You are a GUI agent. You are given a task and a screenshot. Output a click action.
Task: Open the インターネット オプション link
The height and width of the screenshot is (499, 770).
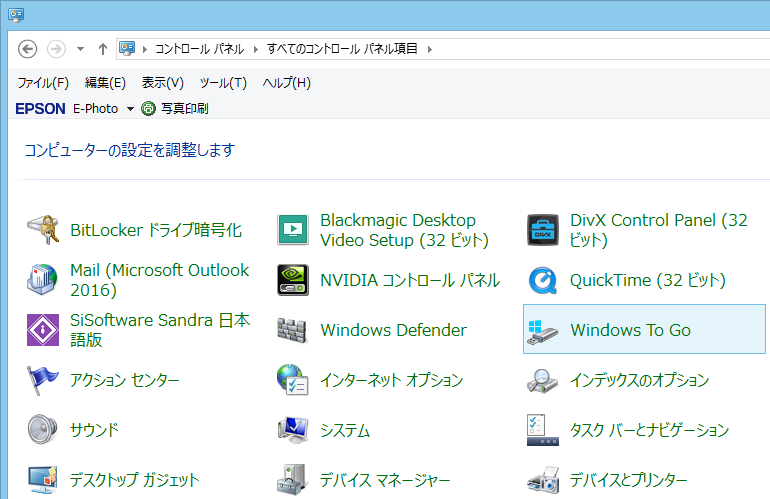[x=391, y=380]
